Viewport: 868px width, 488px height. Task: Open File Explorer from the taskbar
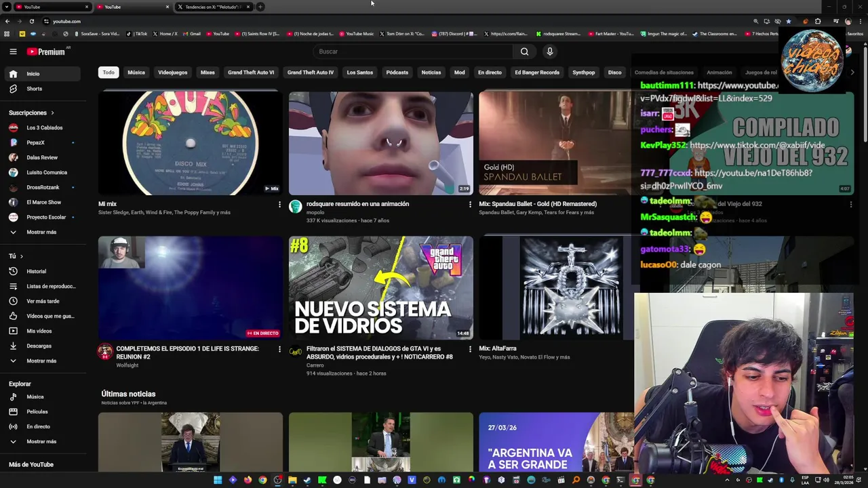coord(292,480)
